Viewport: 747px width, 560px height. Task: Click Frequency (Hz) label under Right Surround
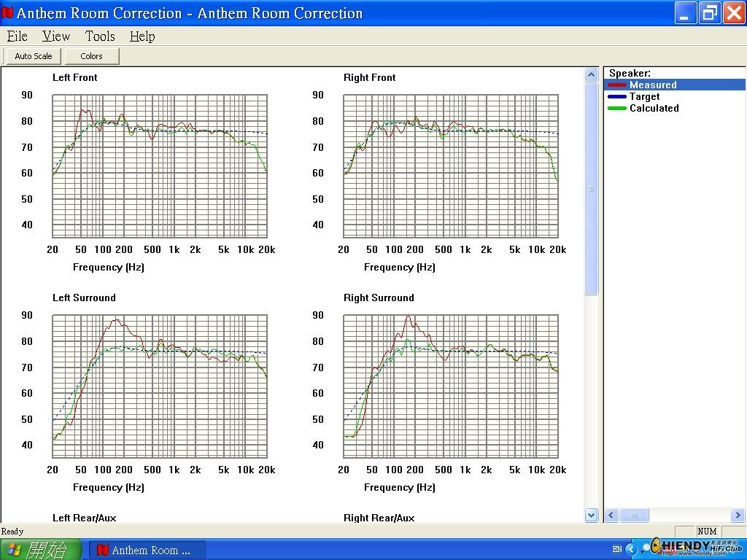(400, 487)
